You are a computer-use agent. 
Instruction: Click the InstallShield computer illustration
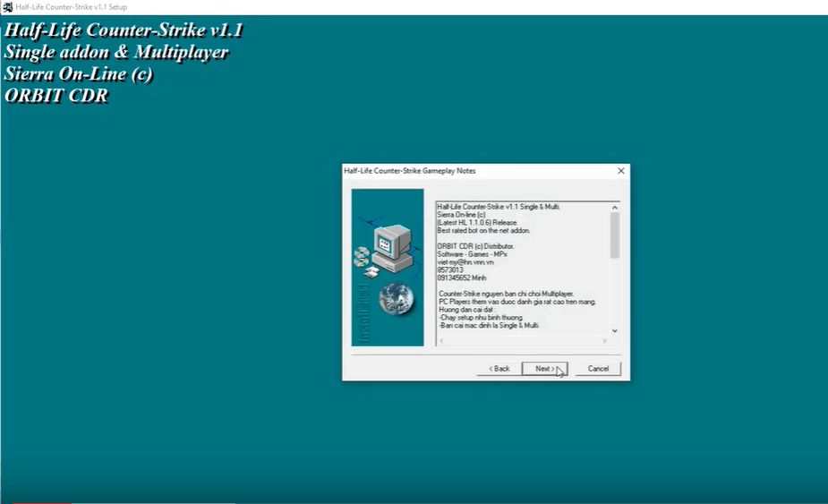tap(388, 268)
